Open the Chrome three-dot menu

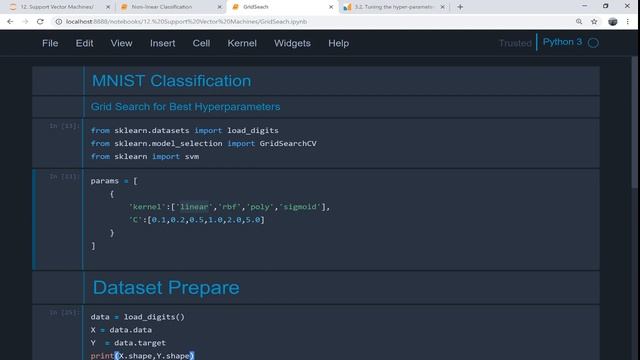[x=628, y=22]
